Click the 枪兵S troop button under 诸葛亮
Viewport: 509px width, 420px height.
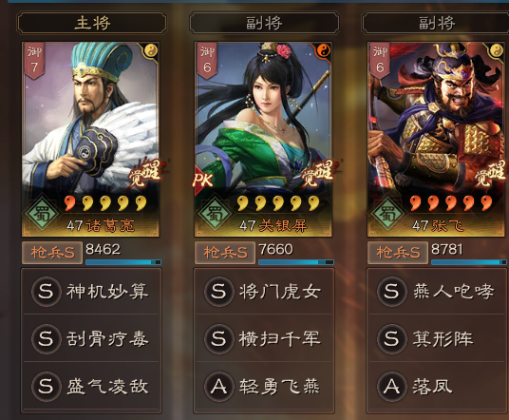(52, 253)
